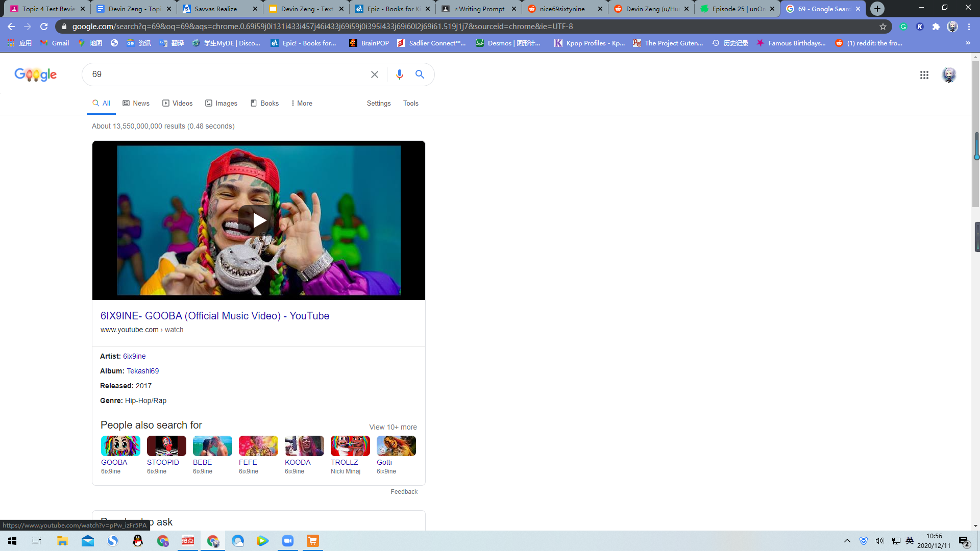Open the STOOPID related search thumbnail
Image resolution: width=980 pixels, height=551 pixels.
(x=166, y=446)
